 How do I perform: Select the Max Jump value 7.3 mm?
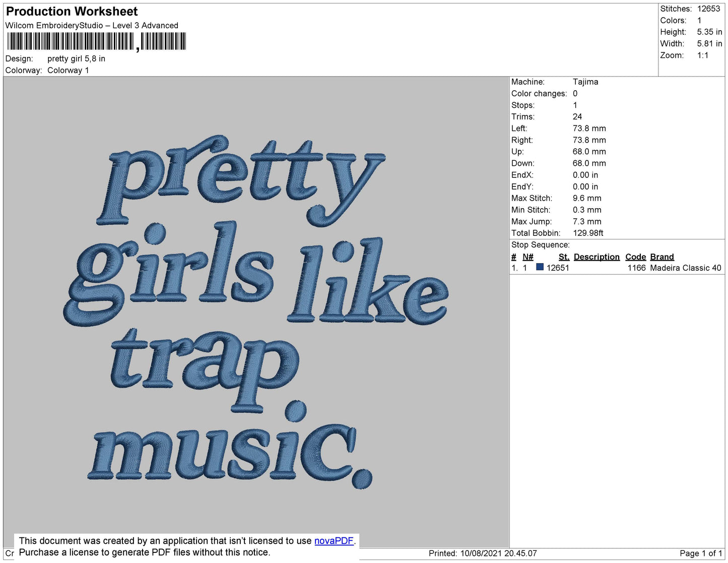[587, 221]
